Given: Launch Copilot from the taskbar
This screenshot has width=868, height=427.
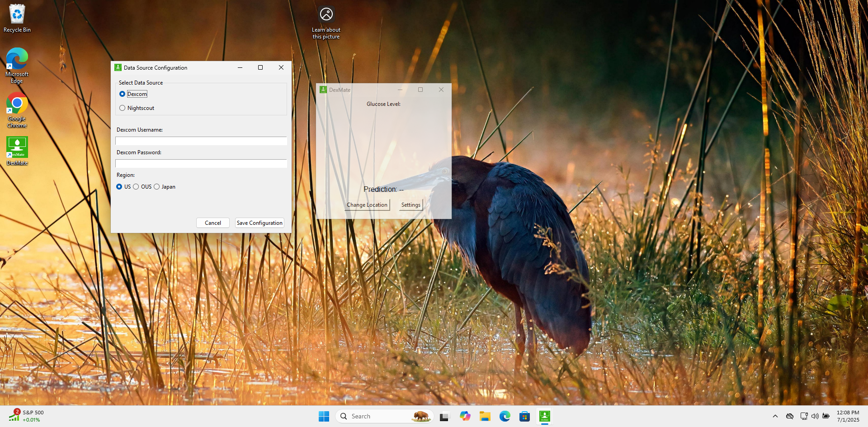Looking at the screenshot, I should [465, 416].
